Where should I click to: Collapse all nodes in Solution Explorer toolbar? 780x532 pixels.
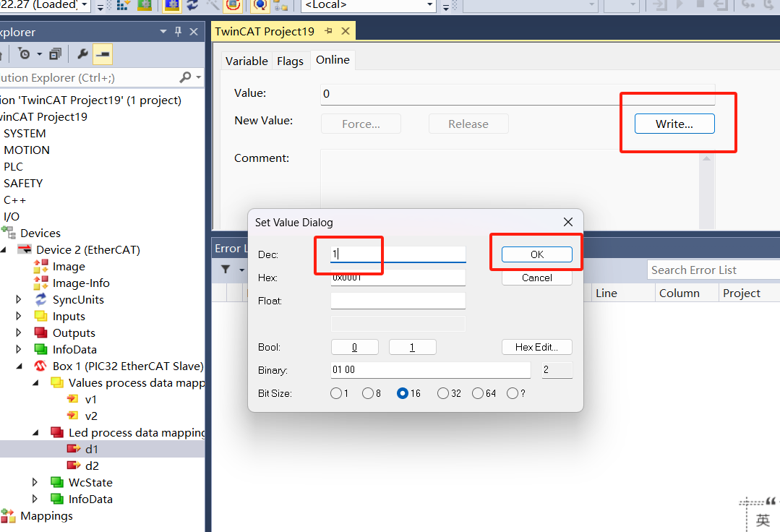[x=55, y=53]
